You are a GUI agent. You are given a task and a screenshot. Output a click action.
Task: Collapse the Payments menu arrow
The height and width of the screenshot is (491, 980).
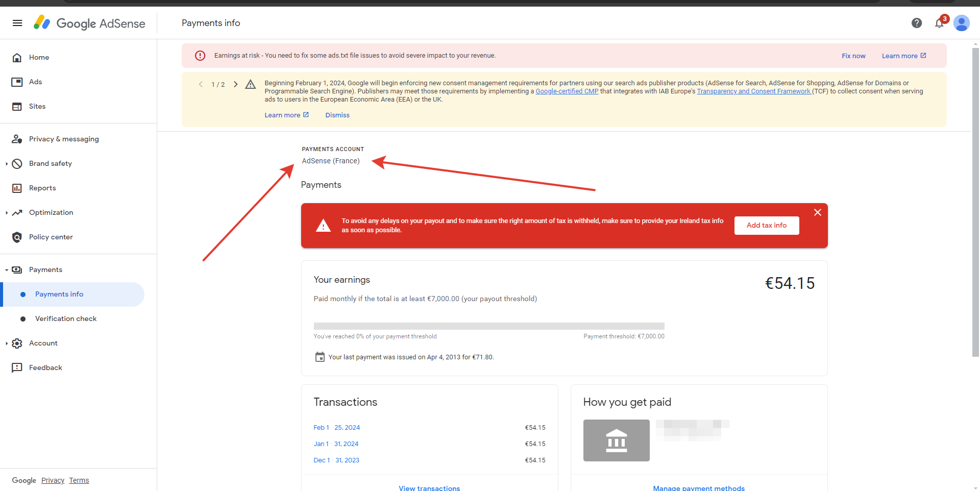(6, 269)
